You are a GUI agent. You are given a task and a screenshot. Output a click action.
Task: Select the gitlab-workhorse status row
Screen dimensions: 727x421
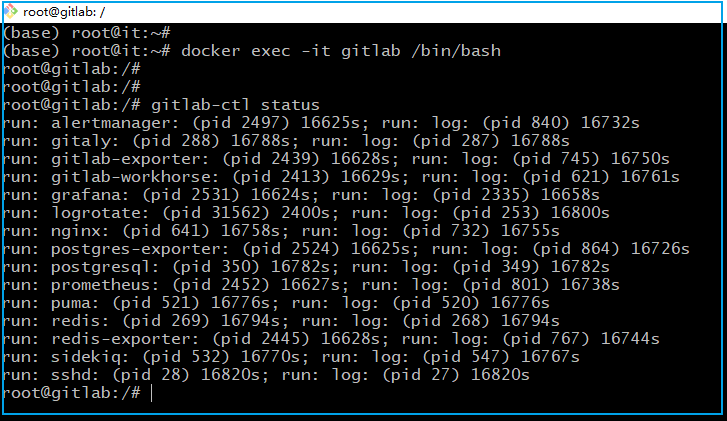[x=341, y=177]
